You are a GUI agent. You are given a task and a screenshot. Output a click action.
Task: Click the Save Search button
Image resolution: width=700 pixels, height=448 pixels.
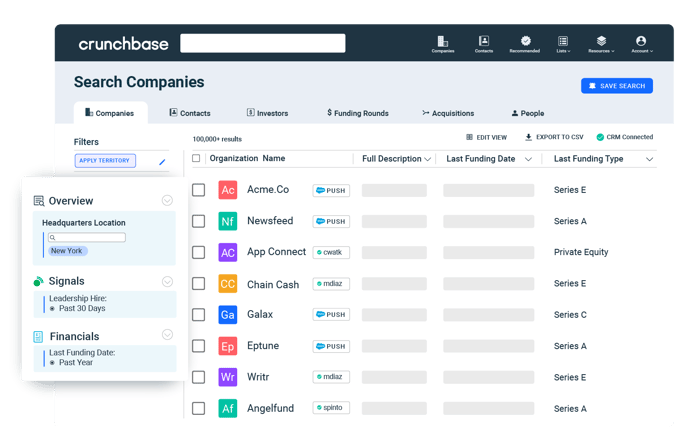617,86
